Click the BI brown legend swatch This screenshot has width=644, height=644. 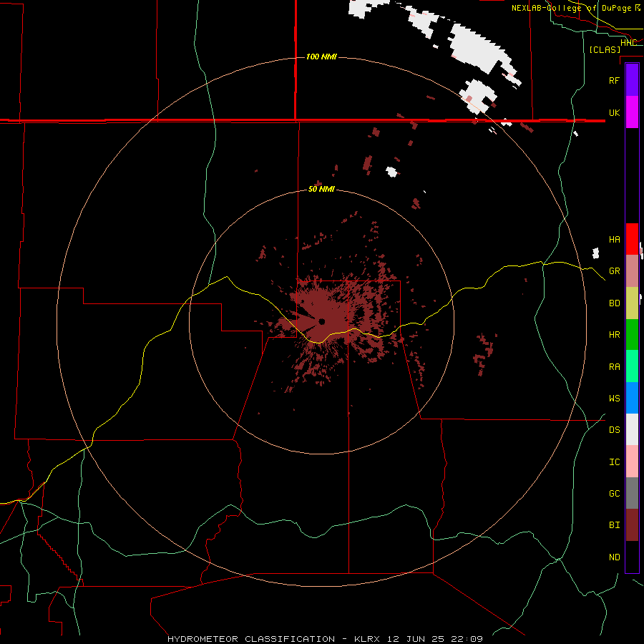pos(632,525)
